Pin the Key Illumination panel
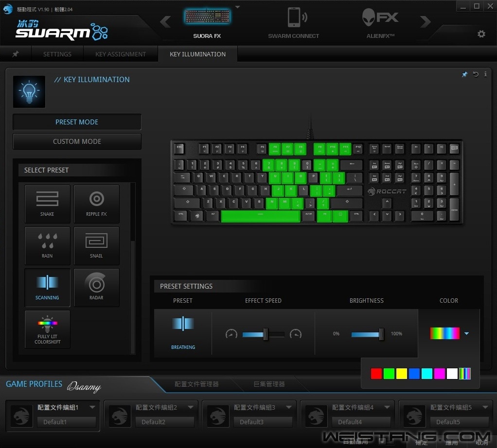497x448 pixels. (x=464, y=74)
